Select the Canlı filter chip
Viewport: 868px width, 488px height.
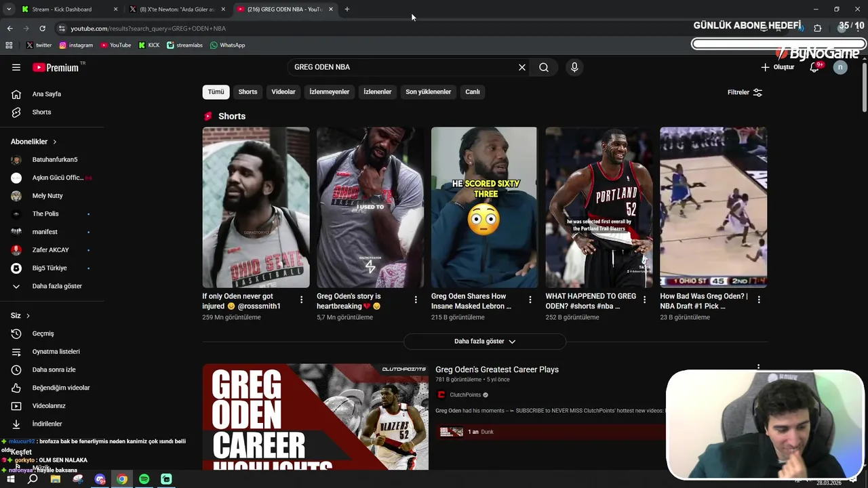tap(473, 91)
